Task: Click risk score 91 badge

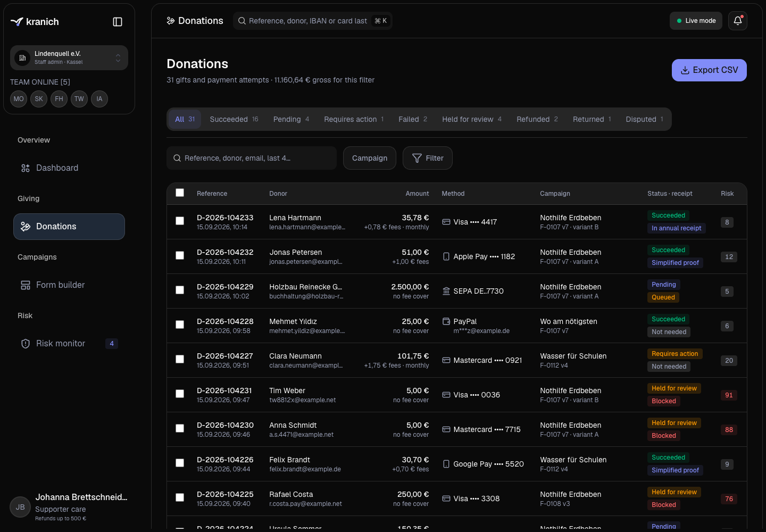Action: pos(729,395)
